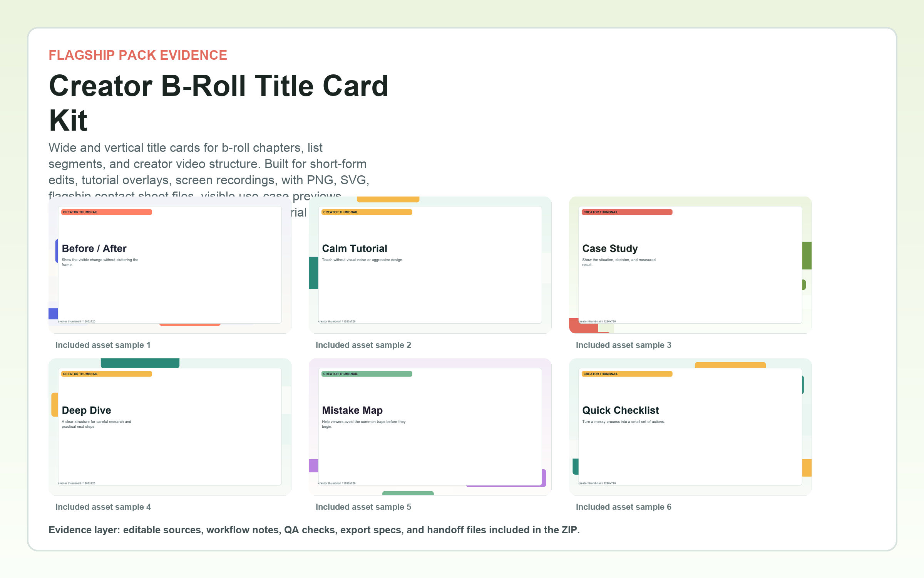Open the Before / After thumbnail card
Viewport: 924px width, 578px height.
click(170, 265)
